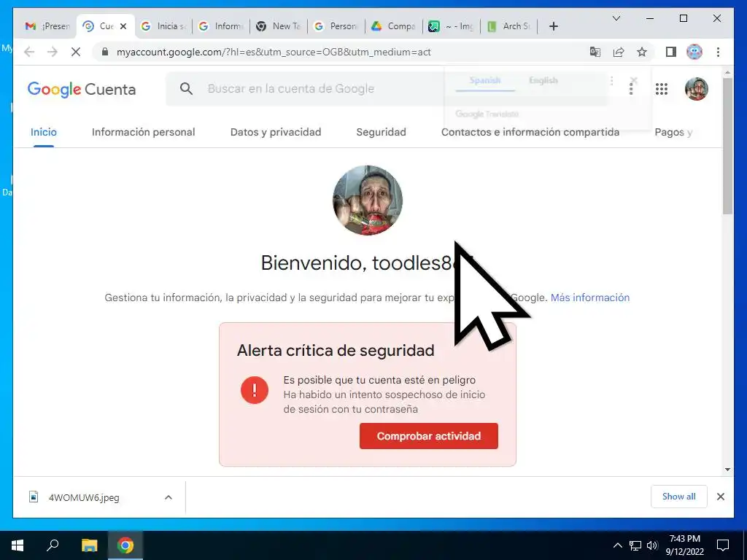747x560 pixels.
Task: Open the Chrome three-dot menu
Action: pos(718,52)
